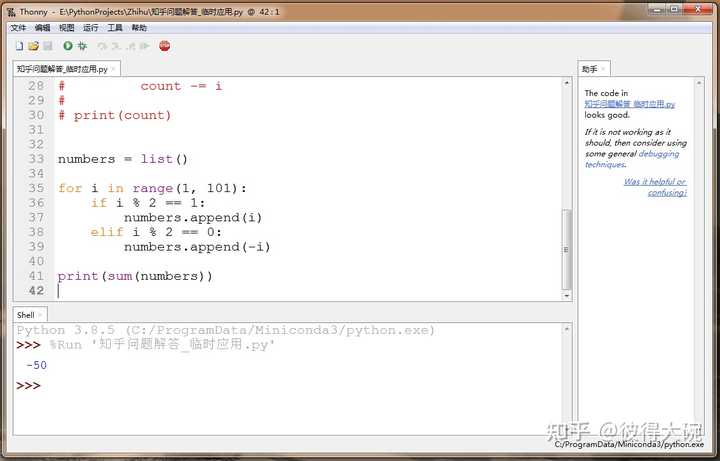The width and height of the screenshot is (720, 461).
Task: Open the 运行 menu
Action: coord(90,28)
